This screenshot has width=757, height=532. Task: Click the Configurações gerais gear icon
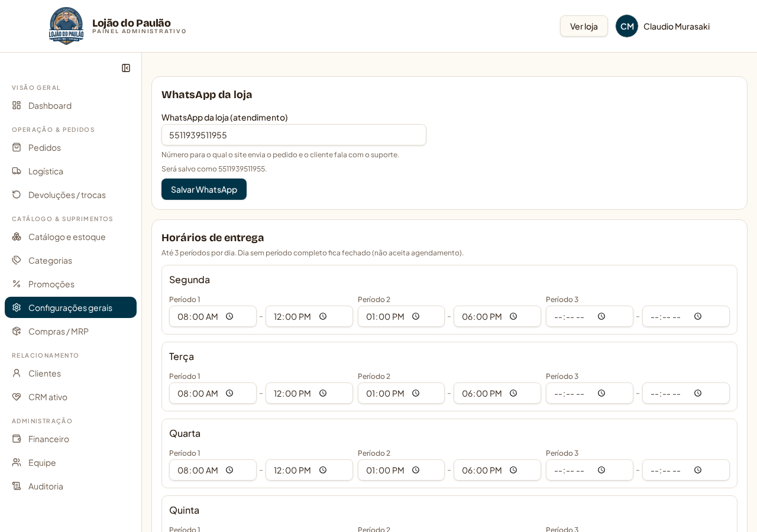[x=17, y=307]
